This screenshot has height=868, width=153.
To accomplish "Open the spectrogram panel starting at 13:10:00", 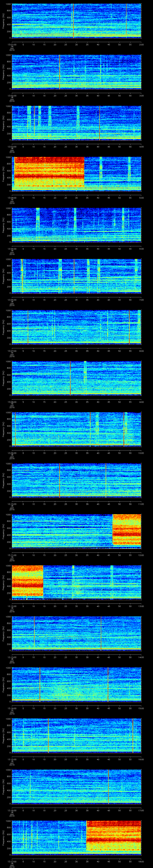I will 76,481.
